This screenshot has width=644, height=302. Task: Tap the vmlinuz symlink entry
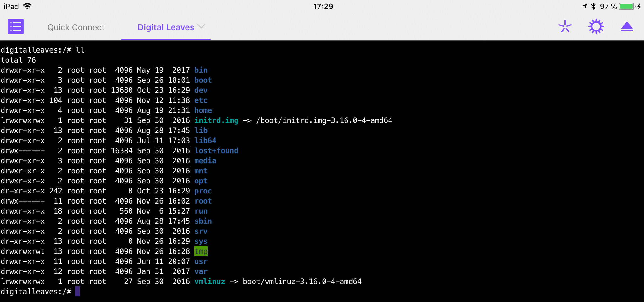[x=210, y=282]
